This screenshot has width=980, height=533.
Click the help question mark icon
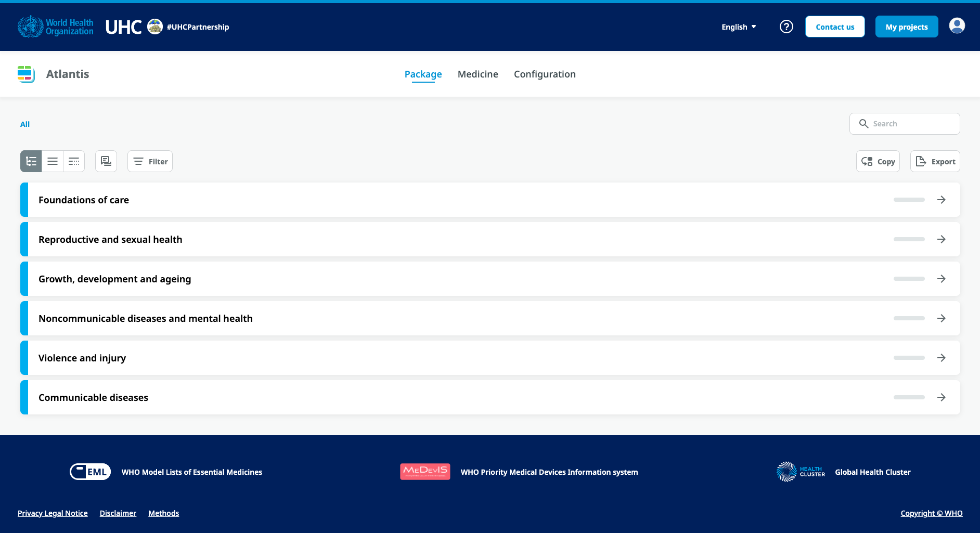tap(786, 27)
